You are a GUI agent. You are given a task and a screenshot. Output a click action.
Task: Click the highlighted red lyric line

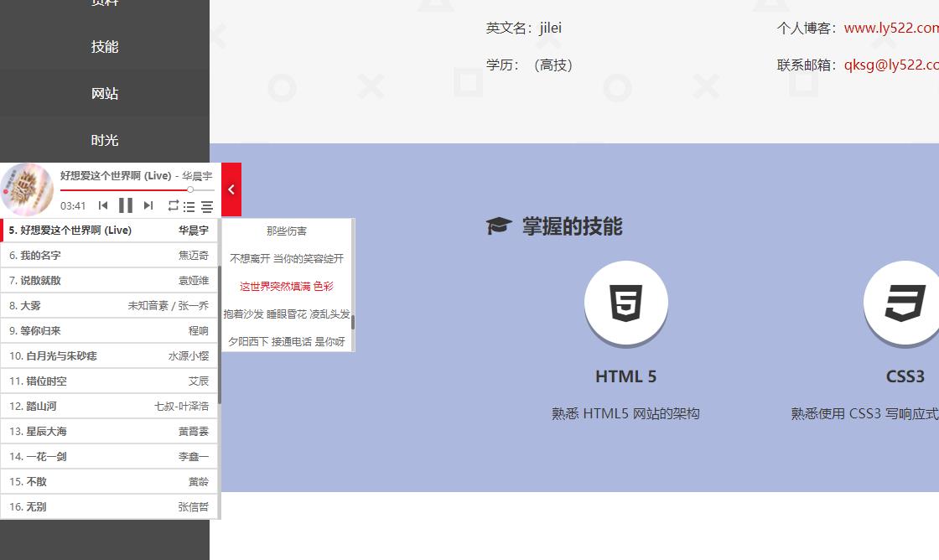tap(287, 287)
